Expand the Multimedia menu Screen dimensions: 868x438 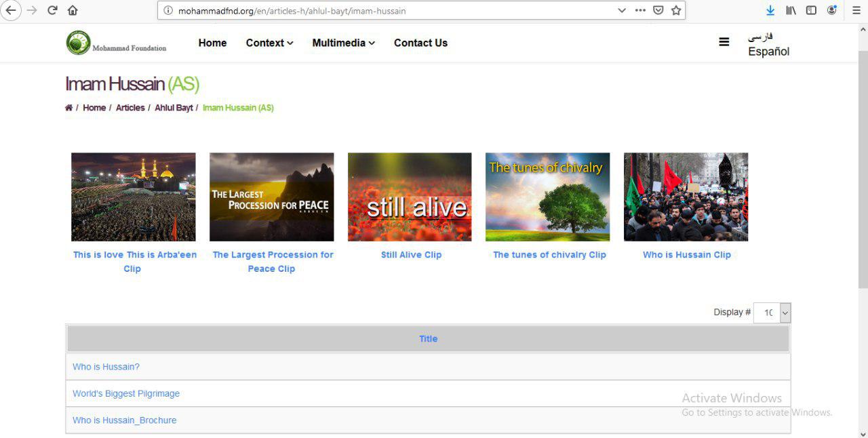point(343,43)
